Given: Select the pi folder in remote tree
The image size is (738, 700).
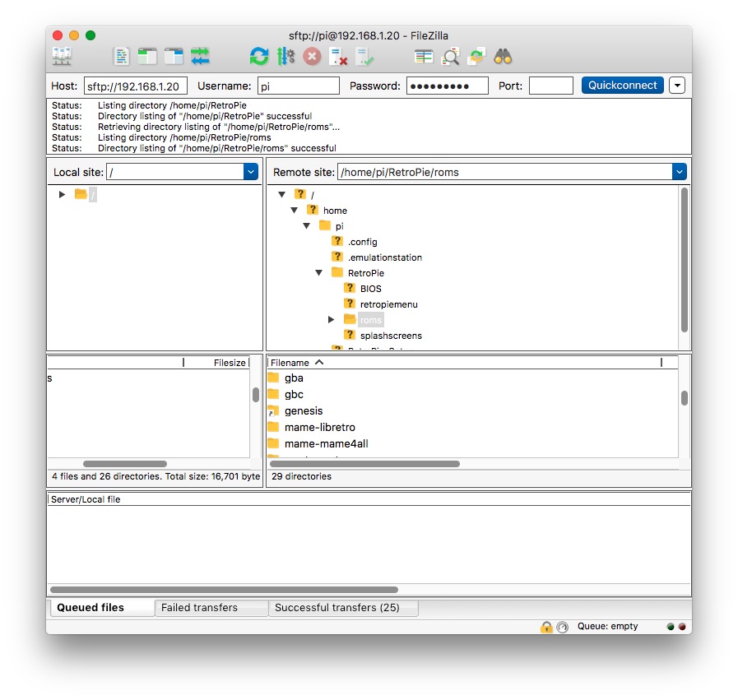Looking at the screenshot, I should click(339, 226).
